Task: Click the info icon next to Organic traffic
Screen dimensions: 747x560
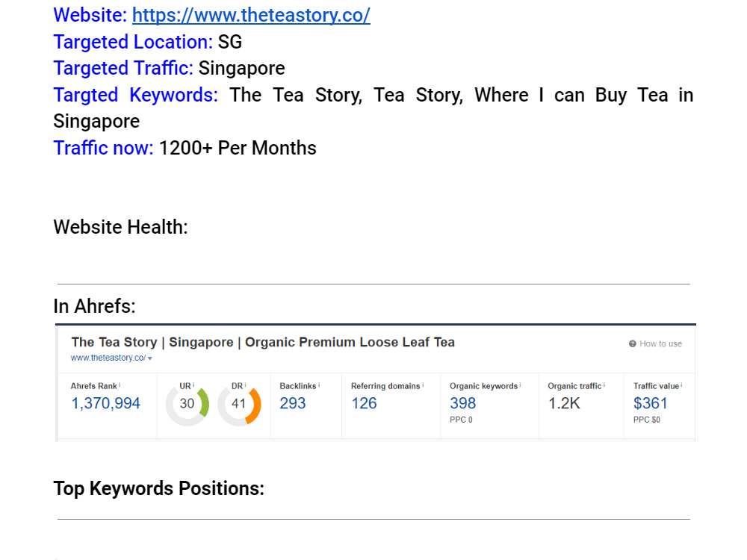Action: (x=604, y=385)
